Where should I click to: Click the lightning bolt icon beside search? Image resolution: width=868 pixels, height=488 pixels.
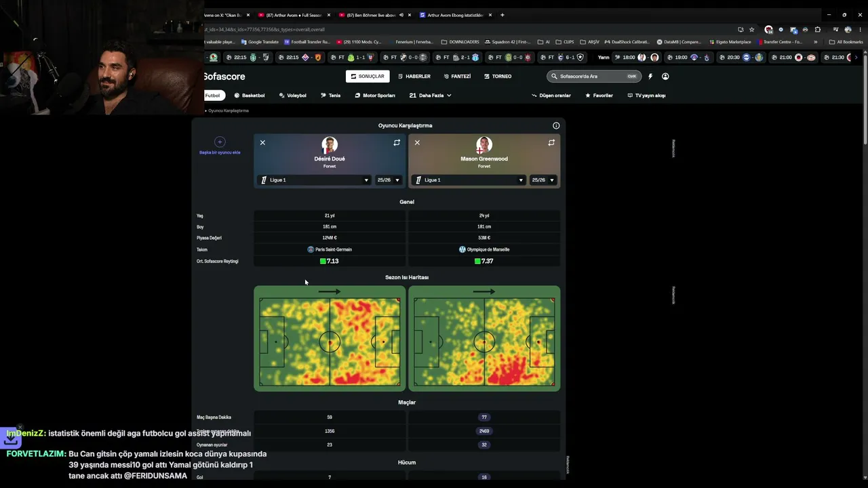tap(650, 76)
